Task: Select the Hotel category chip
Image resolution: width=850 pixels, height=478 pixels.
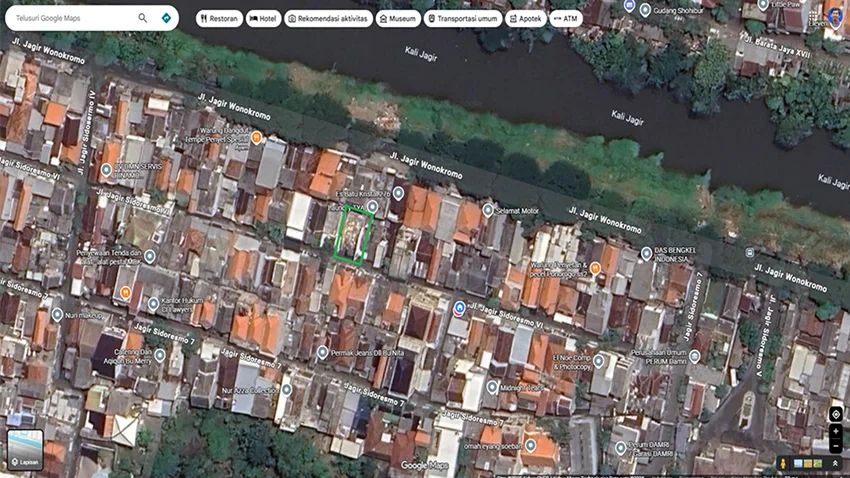Action: [264, 18]
